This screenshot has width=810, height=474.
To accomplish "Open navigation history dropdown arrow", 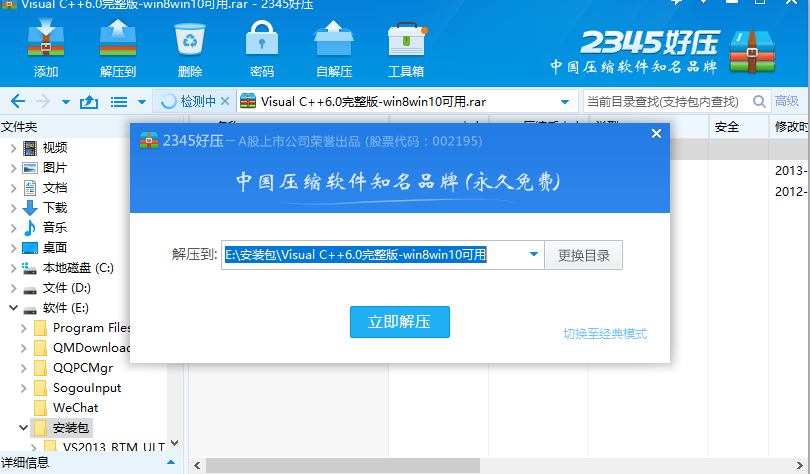I will click(x=66, y=102).
